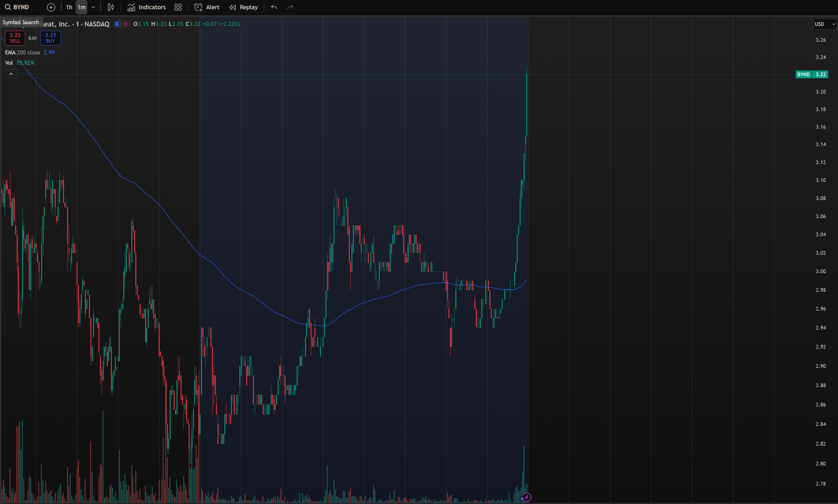This screenshot has width=838, height=504.
Task: Open the time interval dropdown arrow
Action: click(x=93, y=7)
